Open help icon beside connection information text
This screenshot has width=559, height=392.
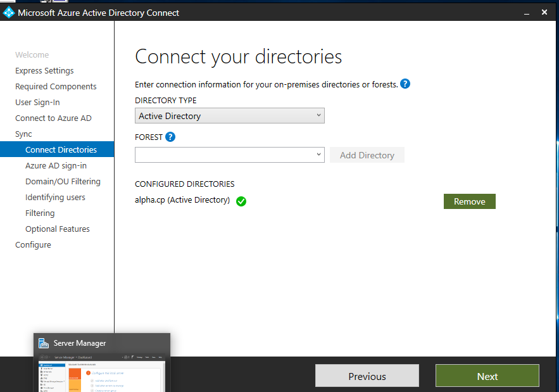[x=405, y=84]
